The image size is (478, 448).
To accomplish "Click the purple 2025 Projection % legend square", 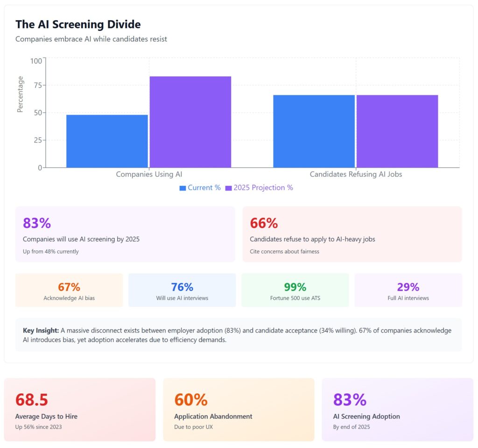I will pos(228,188).
